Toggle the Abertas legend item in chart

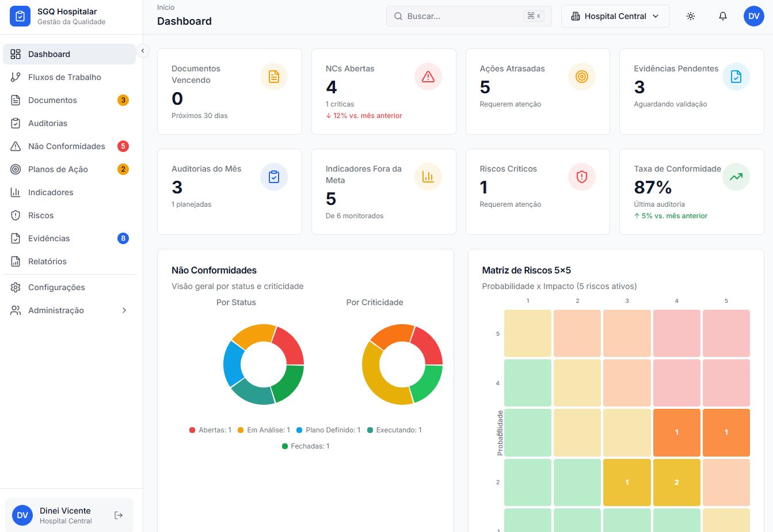210,430
